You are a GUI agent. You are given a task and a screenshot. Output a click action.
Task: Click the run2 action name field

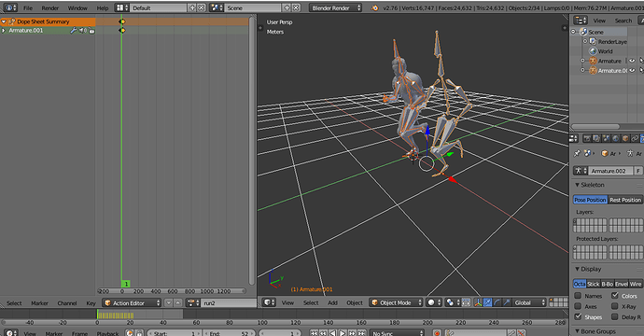[x=229, y=302]
